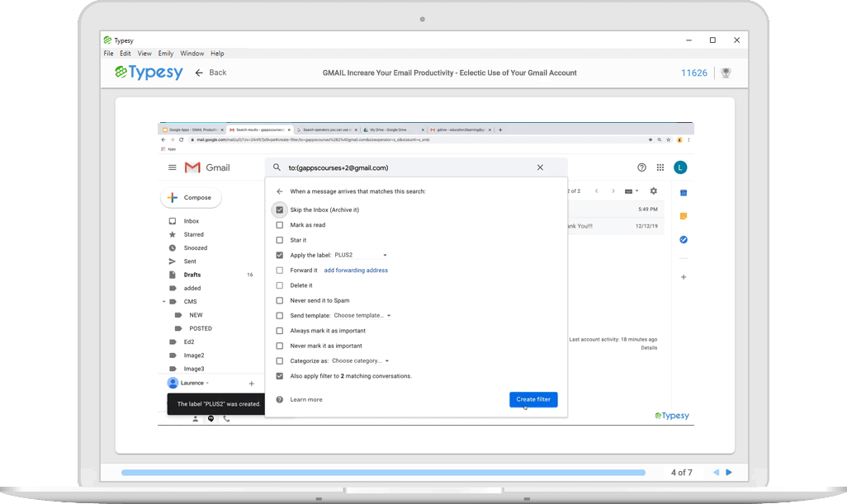Open the Laurence account status dropdown
The width and height of the screenshot is (847, 504).
pyautogui.click(x=207, y=383)
